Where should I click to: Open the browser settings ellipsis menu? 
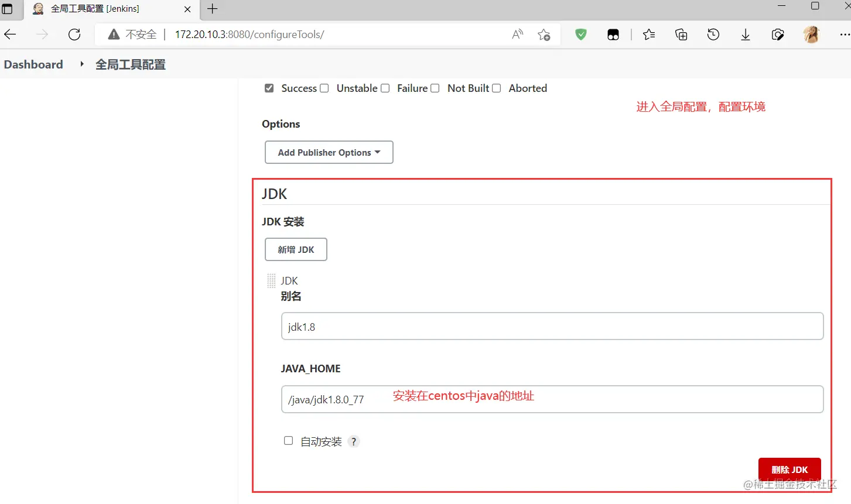(x=844, y=35)
